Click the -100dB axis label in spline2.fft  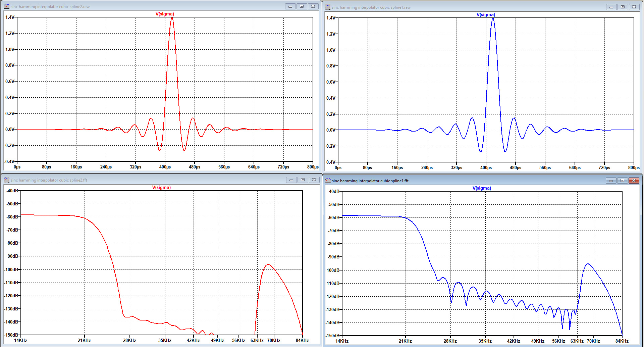[11, 269]
